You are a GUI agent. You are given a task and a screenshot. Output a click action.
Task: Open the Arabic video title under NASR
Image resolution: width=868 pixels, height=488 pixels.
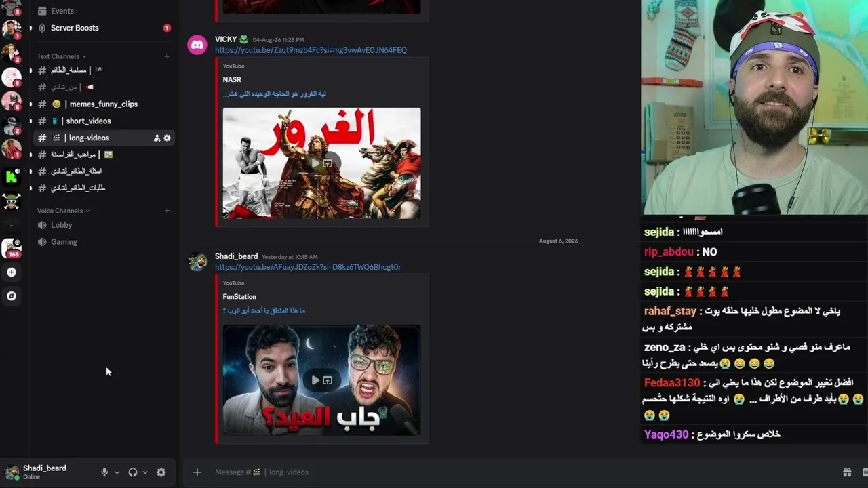pyautogui.click(x=275, y=94)
